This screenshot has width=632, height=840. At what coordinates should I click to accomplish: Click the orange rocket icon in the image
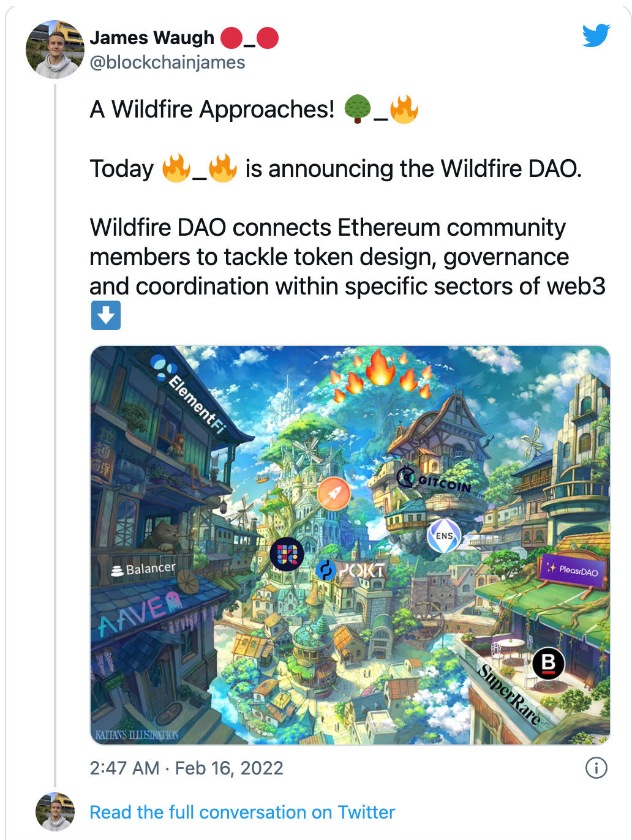pos(334,493)
